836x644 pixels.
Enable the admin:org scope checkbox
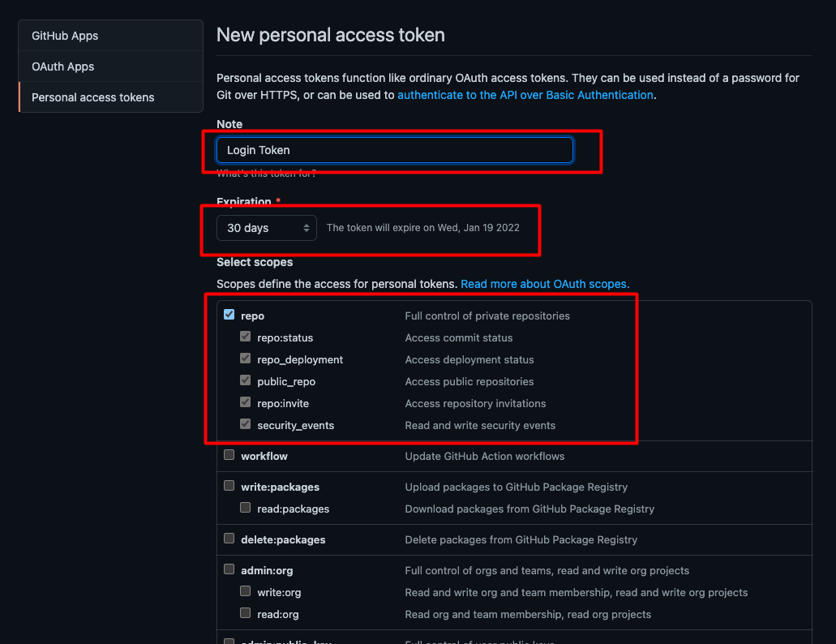click(229, 569)
